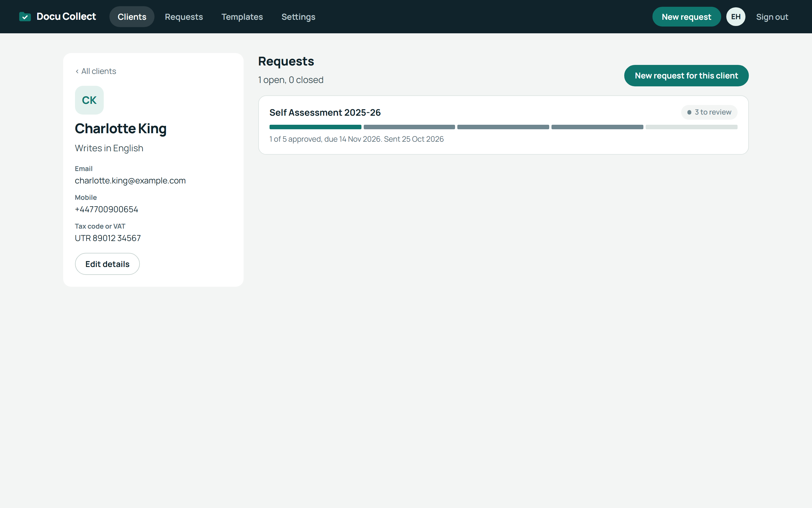Click the Writes in English label
The width and height of the screenshot is (812, 508).
click(109, 148)
